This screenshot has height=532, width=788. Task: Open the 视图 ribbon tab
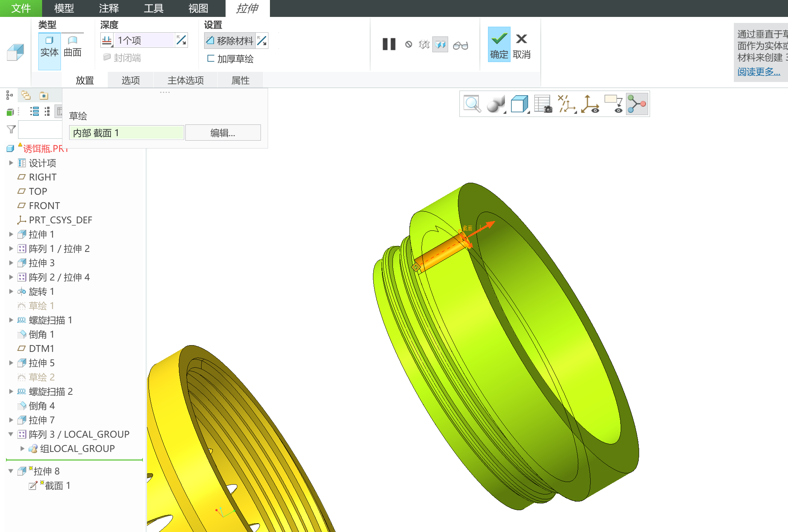198,8
